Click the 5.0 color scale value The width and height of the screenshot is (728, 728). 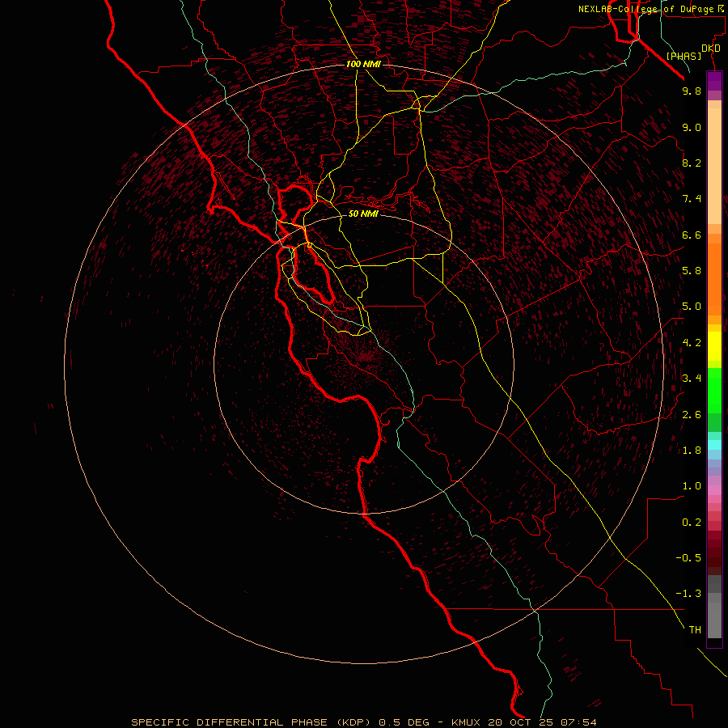click(x=692, y=307)
